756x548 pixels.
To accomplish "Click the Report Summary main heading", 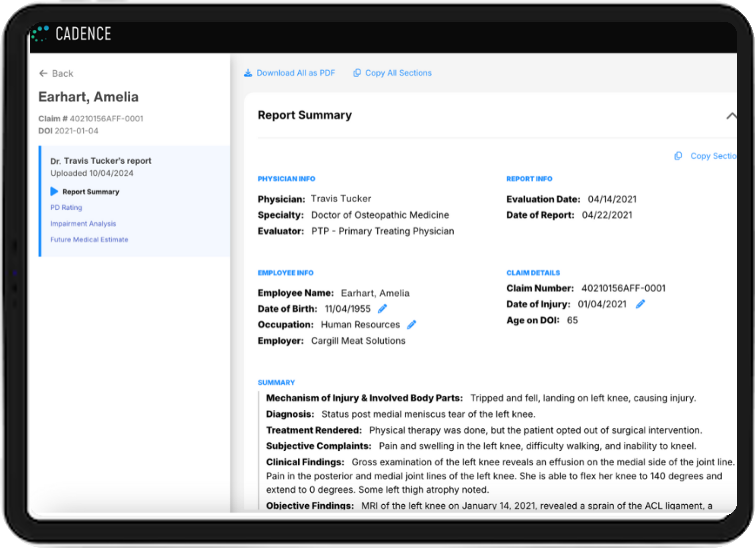I will pos(305,115).
